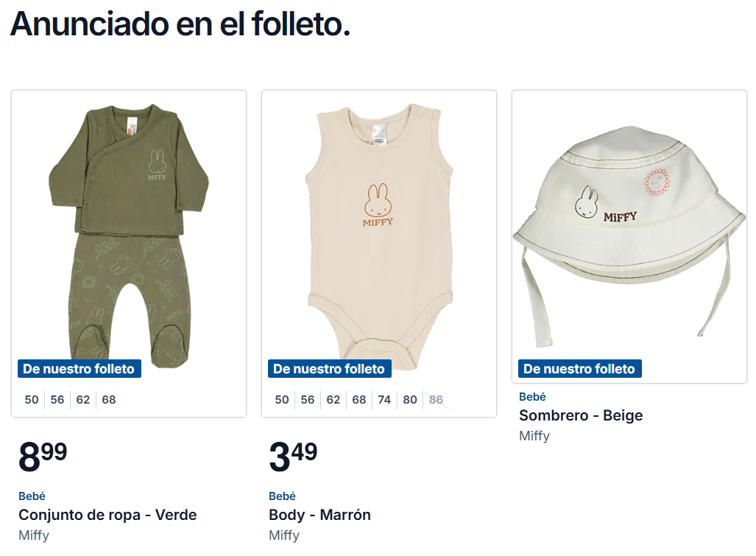Click Bebé category above Sombrero
This screenshot has height=556, width=756.
coord(532,397)
